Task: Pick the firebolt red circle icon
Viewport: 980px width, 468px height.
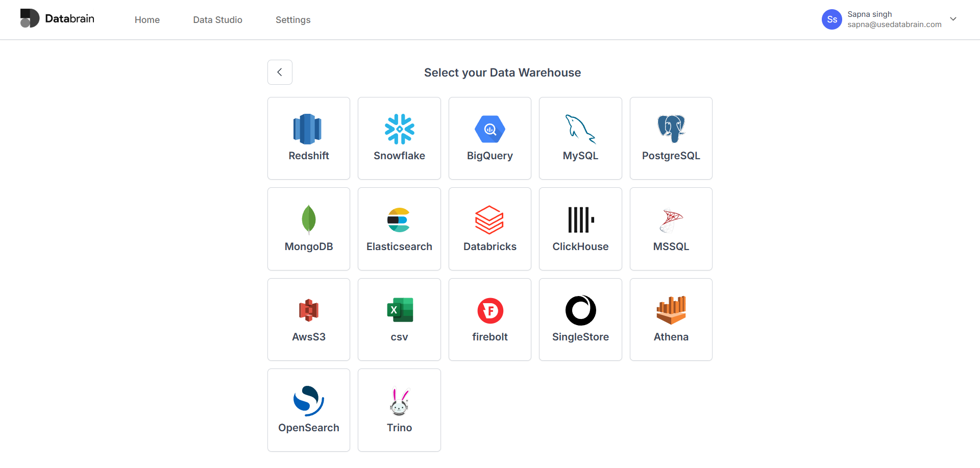Action: (x=489, y=310)
